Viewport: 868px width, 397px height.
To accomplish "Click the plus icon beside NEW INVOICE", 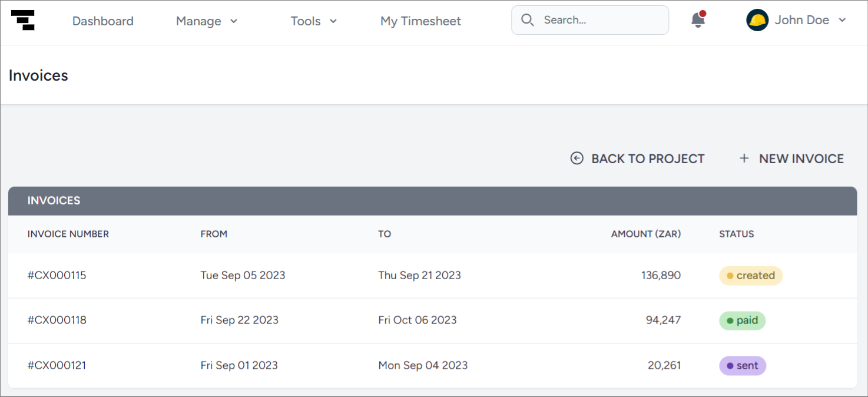I will (x=744, y=158).
